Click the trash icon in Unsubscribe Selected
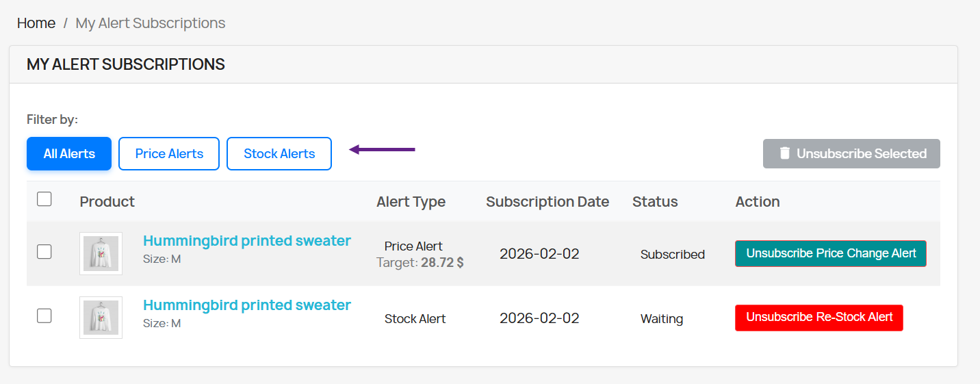This screenshot has width=980, height=384. pyautogui.click(x=785, y=153)
